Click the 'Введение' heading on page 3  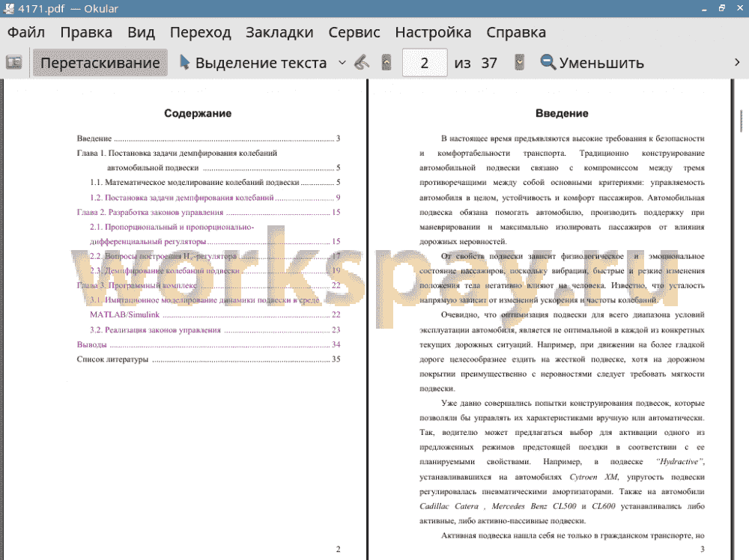point(562,113)
